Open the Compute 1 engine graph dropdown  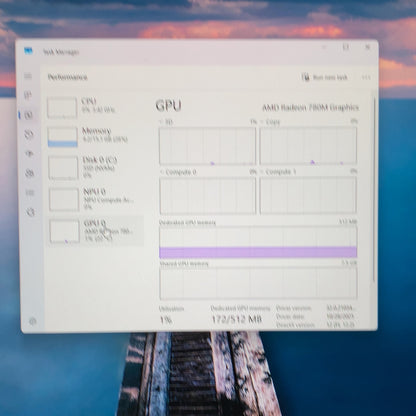click(x=278, y=172)
